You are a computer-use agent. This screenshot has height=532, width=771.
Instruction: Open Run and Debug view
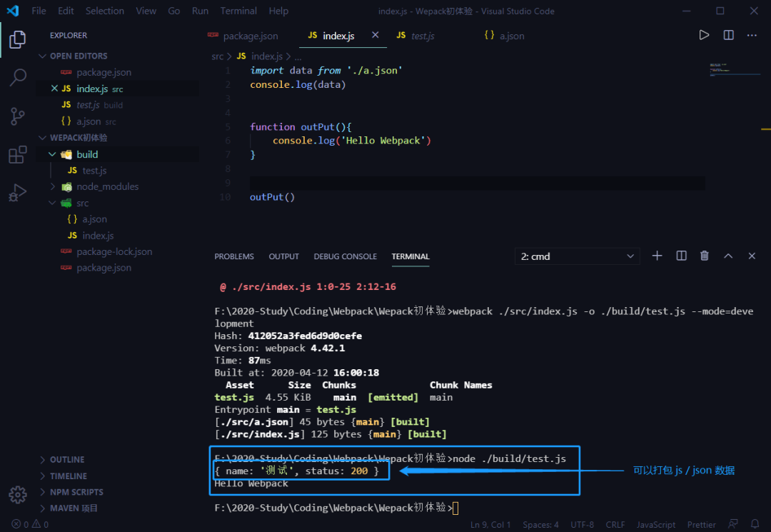pos(18,193)
